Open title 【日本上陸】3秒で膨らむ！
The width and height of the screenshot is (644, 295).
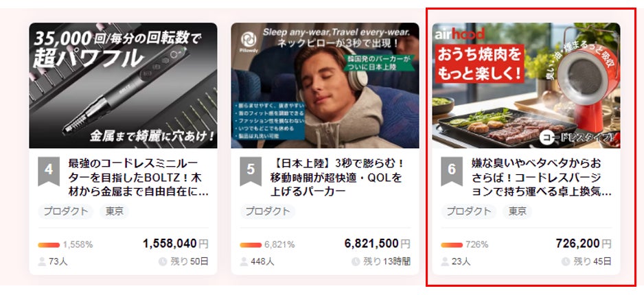click(337, 177)
